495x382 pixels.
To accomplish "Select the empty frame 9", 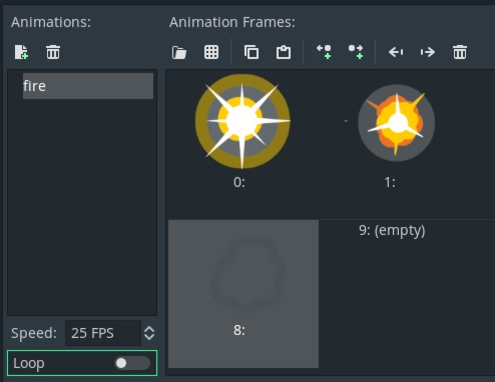I will (392, 230).
